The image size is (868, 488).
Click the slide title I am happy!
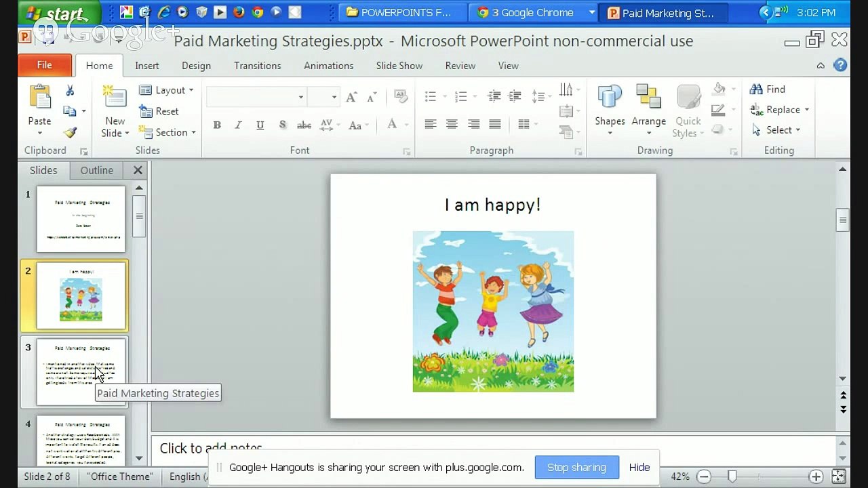[x=493, y=205]
